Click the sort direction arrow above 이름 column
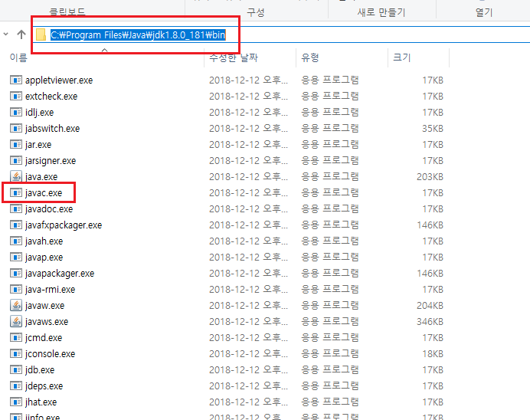 (x=105, y=50)
